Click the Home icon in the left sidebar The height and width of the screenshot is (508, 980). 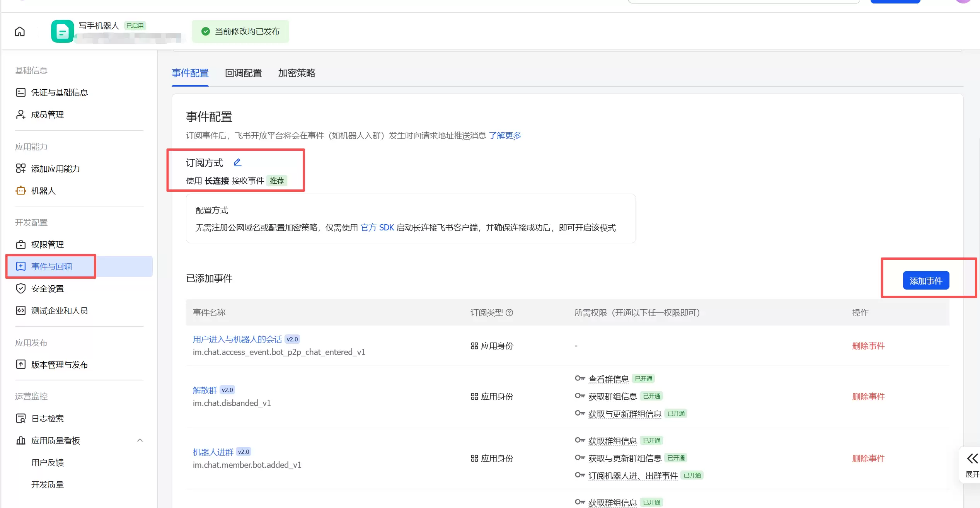pyautogui.click(x=19, y=31)
